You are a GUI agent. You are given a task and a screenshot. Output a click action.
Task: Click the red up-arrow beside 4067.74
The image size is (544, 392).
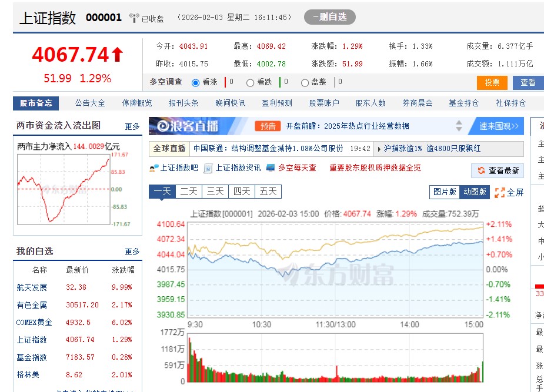pos(118,53)
